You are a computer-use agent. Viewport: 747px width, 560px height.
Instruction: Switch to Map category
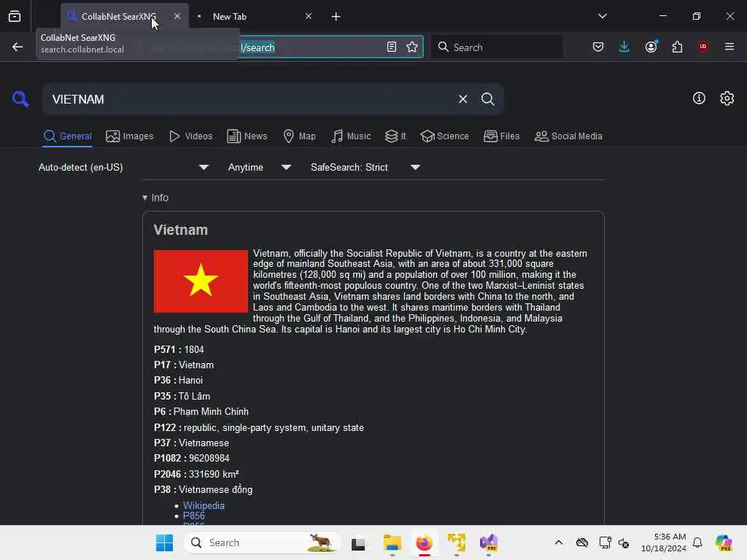coord(299,136)
